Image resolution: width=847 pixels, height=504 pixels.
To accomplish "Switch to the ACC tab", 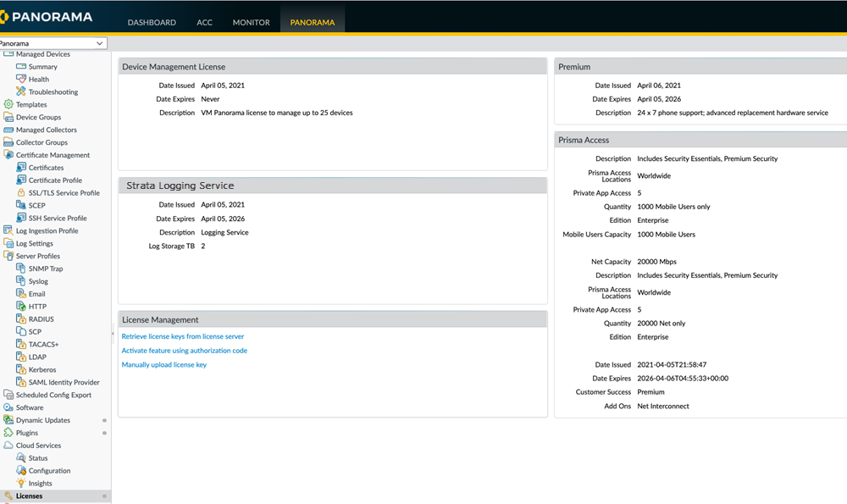I will click(204, 22).
